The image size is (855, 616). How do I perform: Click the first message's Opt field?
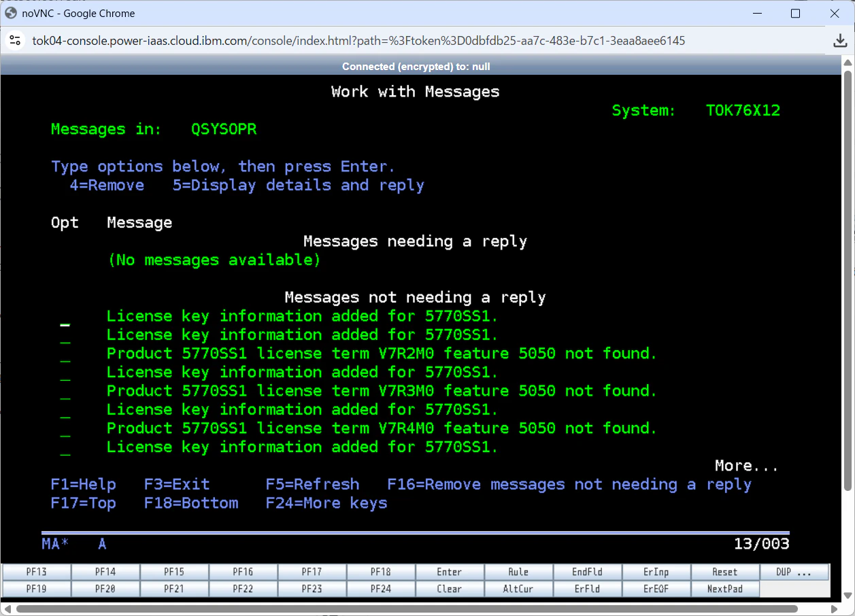[x=65, y=317]
